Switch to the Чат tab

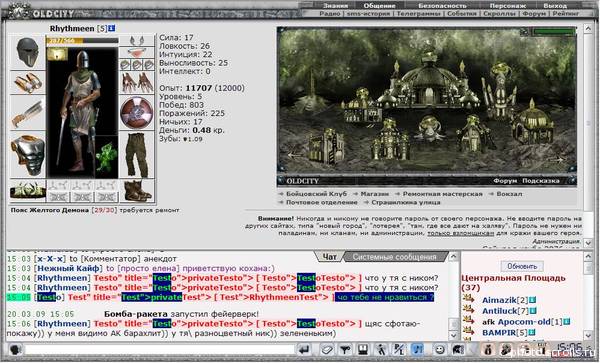pyautogui.click(x=329, y=256)
